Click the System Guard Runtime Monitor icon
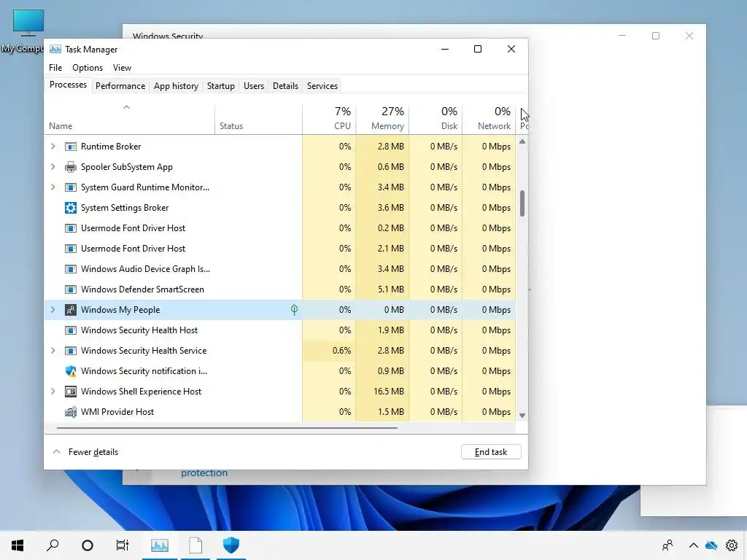Viewport: 747px width, 560px height. pos(71,187)
